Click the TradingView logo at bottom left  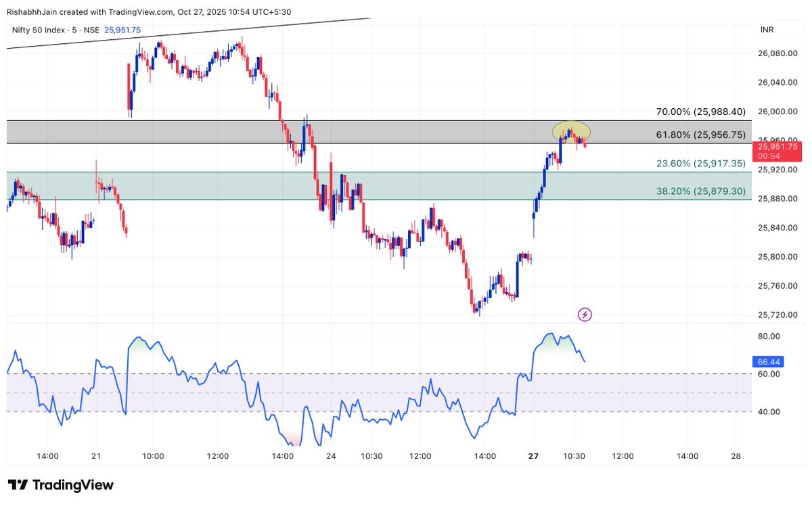(x=60, y=485)
